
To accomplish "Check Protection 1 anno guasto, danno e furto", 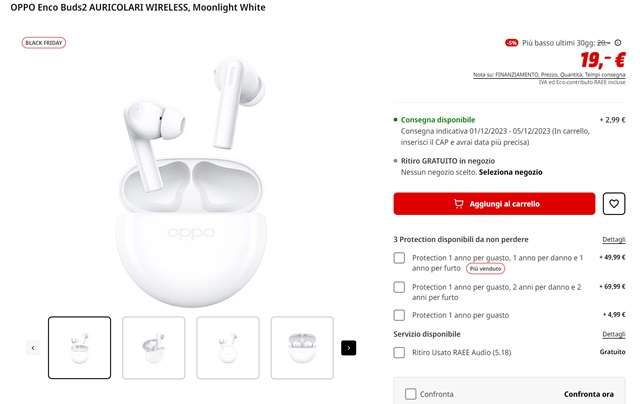I will tap(399, 258).
